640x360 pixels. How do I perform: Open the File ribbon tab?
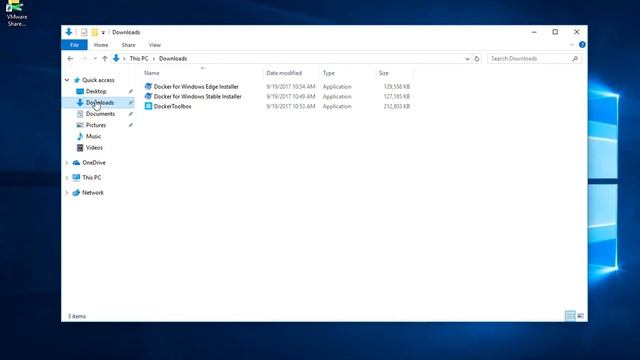coord(74,45)
